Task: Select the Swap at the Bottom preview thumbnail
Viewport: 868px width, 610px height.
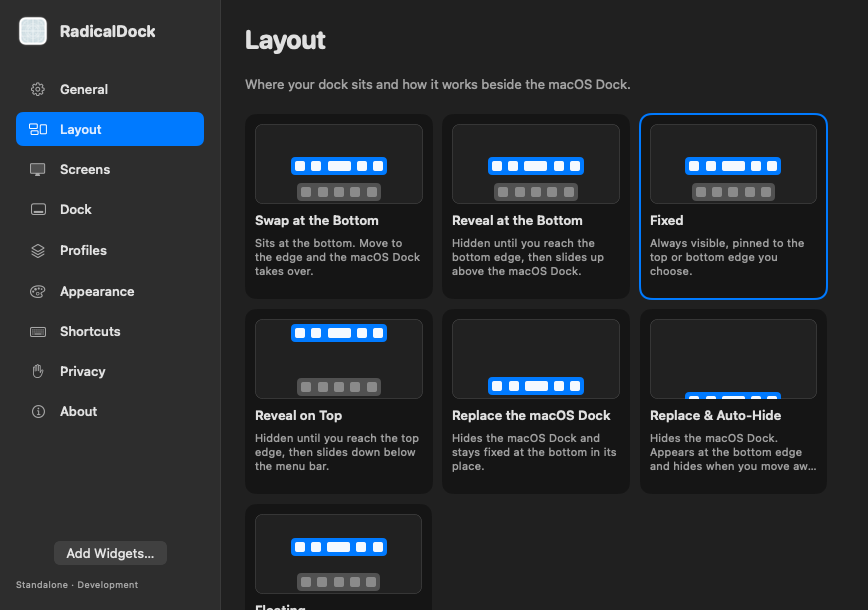Action: [339, 164]
